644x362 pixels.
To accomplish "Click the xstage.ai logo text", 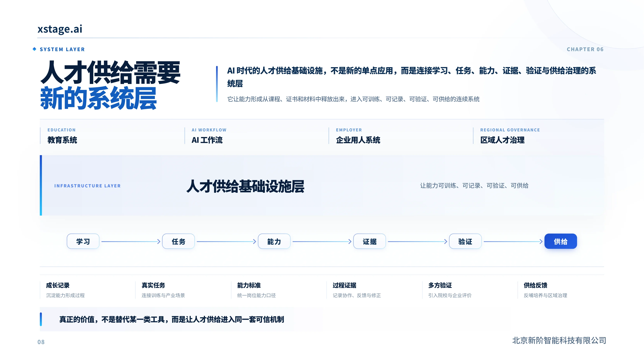I will [x=60, y=29].
